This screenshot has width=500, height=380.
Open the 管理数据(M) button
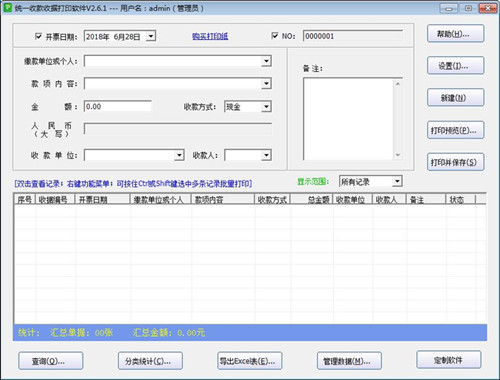pos(349,361)
